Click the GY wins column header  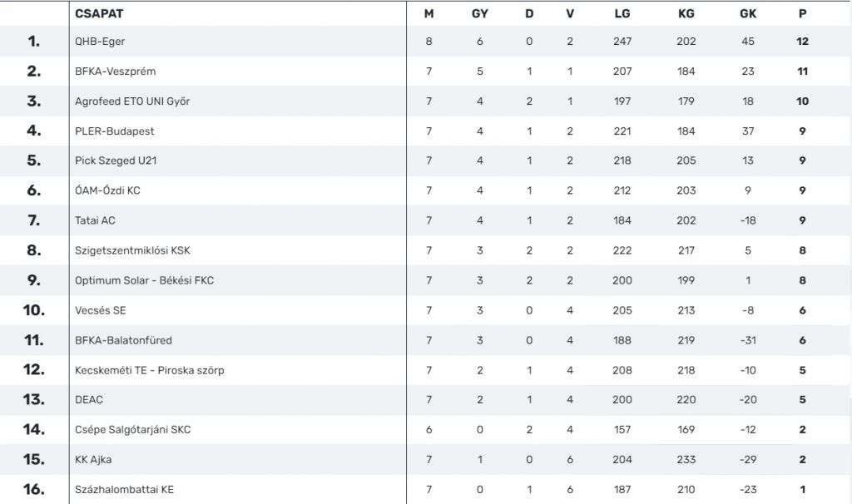[480, 13]
